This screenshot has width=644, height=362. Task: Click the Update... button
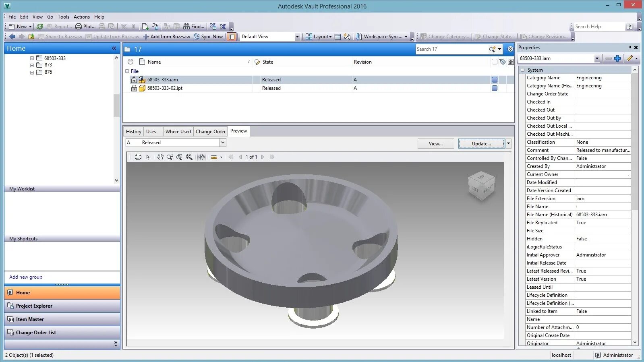tap(481, 143)
